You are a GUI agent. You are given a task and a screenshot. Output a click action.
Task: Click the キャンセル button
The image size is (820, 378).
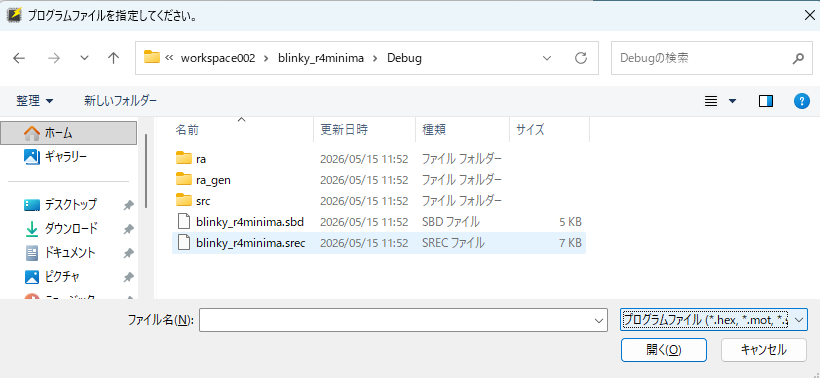click(764, 350)
